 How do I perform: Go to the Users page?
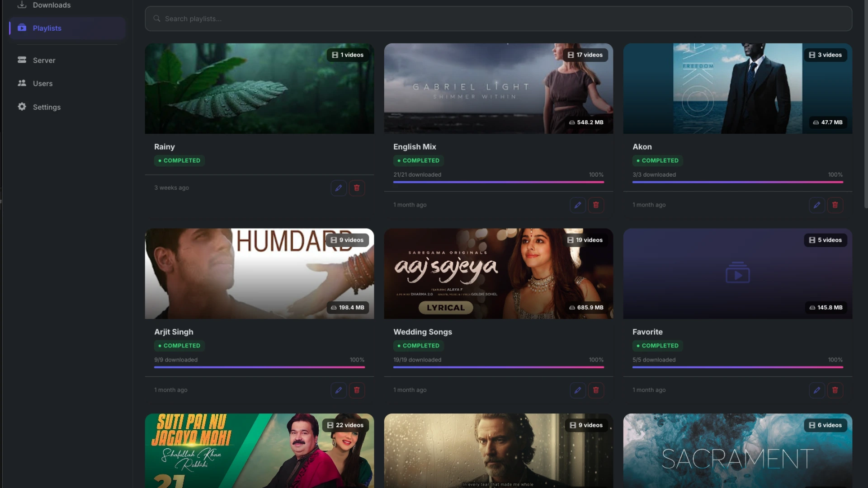click(67, 84)
